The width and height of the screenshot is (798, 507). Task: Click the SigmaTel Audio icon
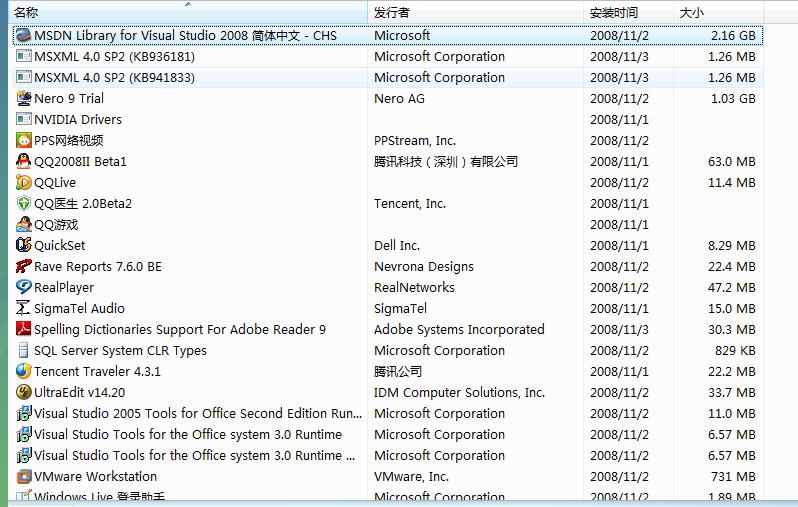24,308
